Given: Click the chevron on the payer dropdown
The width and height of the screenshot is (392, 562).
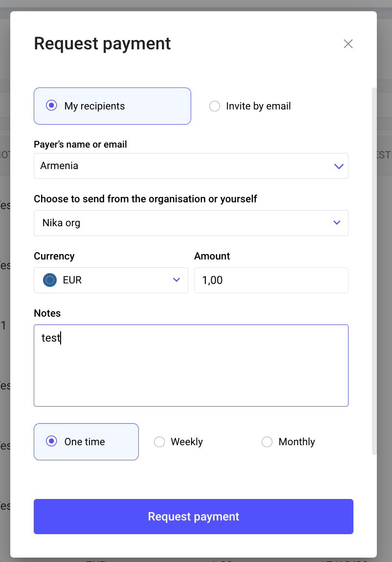Looking at the screenshot, I should coord(339,166).
